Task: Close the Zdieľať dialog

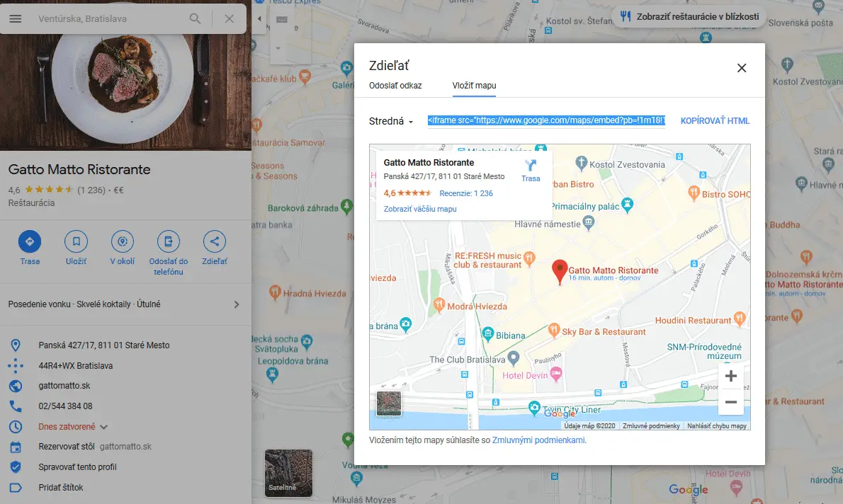Action: [742, 68]
